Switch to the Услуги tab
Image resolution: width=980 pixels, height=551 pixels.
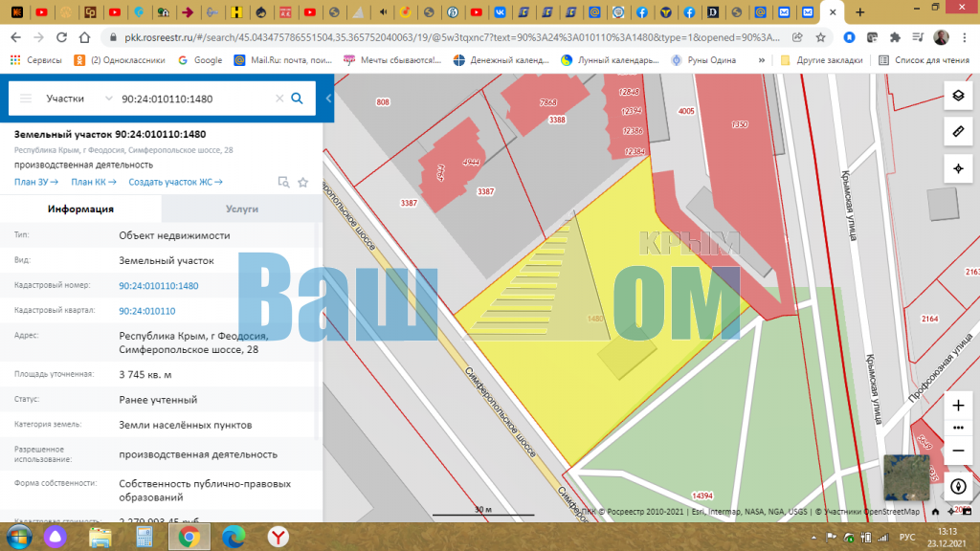tap(242, 209)
